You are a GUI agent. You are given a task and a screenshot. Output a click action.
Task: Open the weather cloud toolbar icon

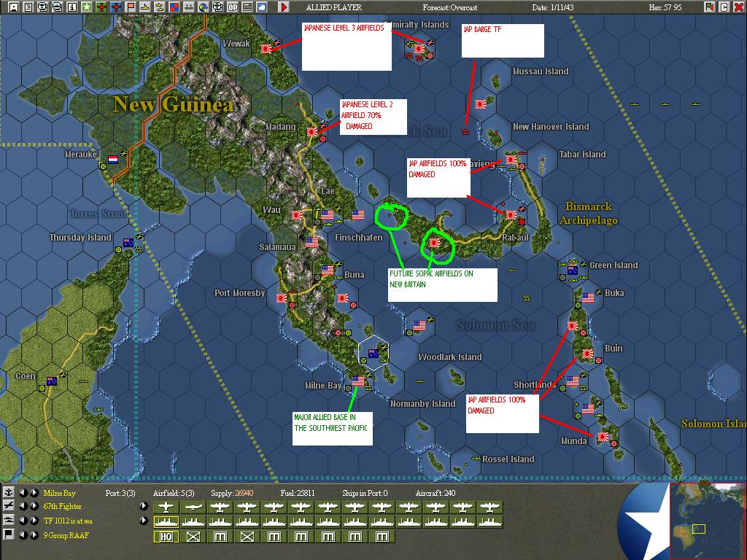262,7
